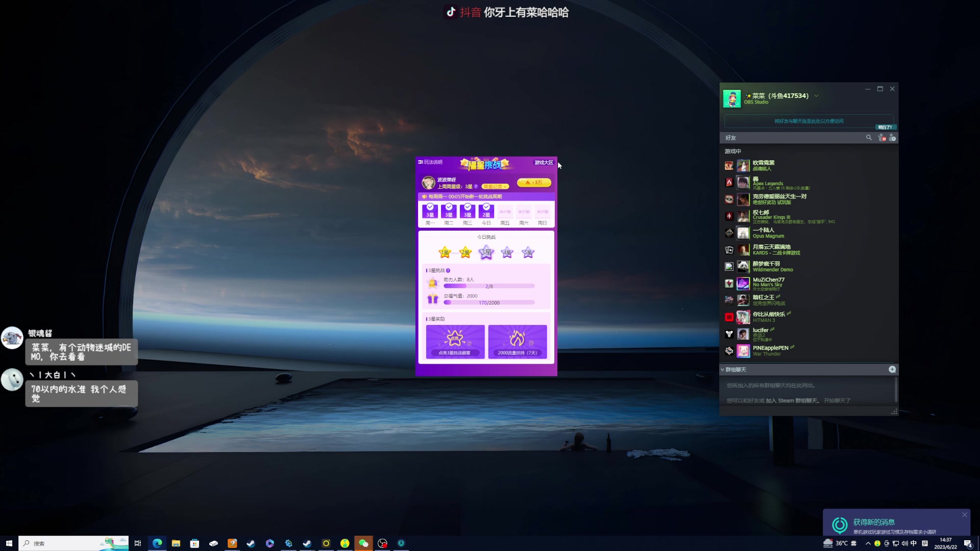This screenshot has height=551, width=980.
Task: Open the Action Center notifications icon
Action: pos(968,543)
